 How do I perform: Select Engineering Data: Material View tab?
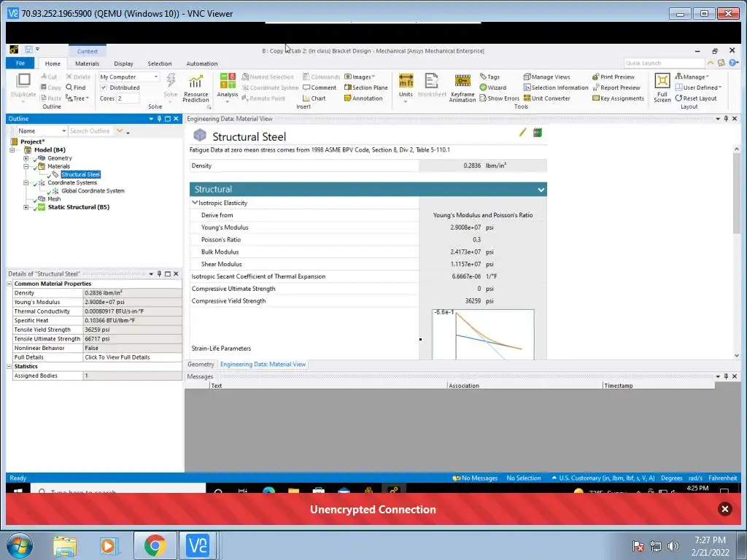pyautogui.click(x=263, y=365)
